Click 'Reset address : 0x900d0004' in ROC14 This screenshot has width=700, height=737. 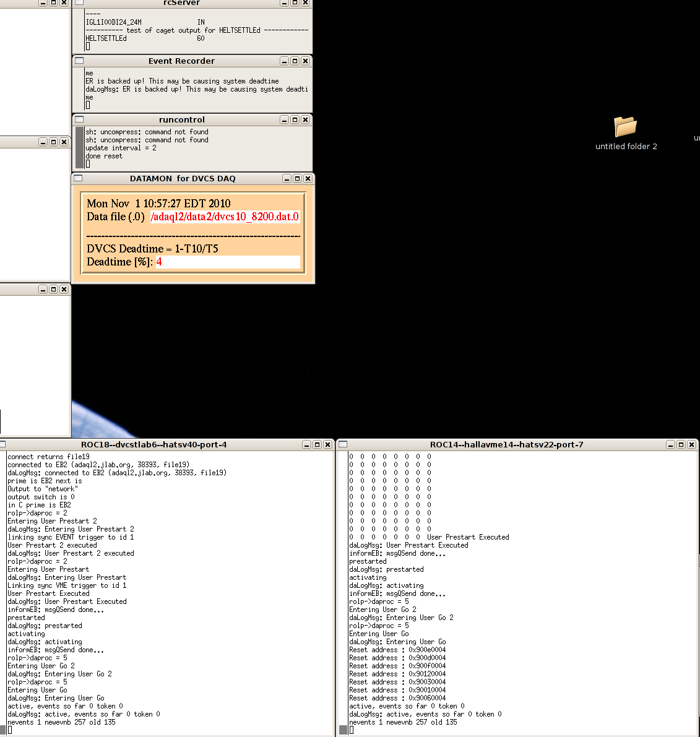point(397,658)
